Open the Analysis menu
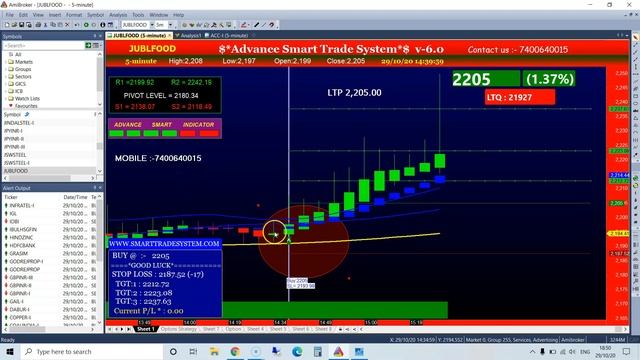Screen dimensions: 640x360 click(x=118, y=15)
